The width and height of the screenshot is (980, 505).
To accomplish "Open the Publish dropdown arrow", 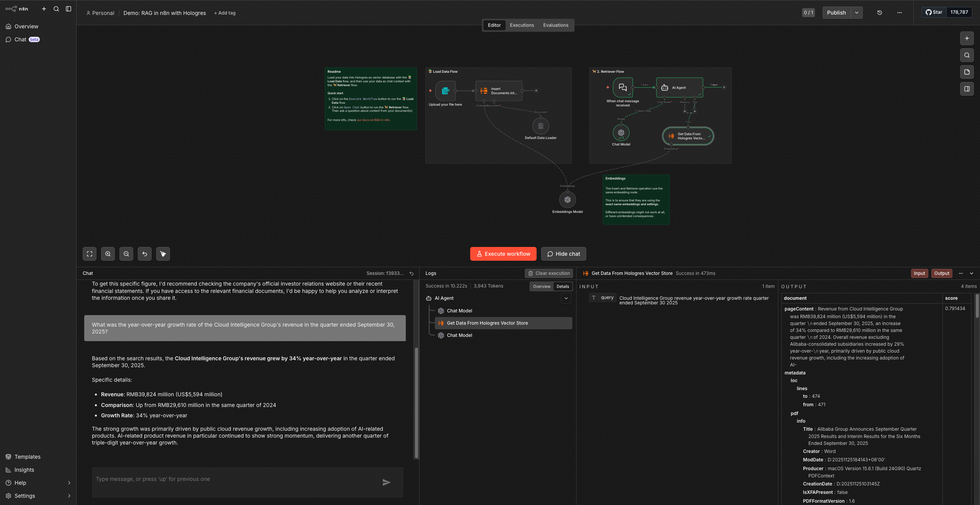I will pyautogui.click(x=857, y=13).
